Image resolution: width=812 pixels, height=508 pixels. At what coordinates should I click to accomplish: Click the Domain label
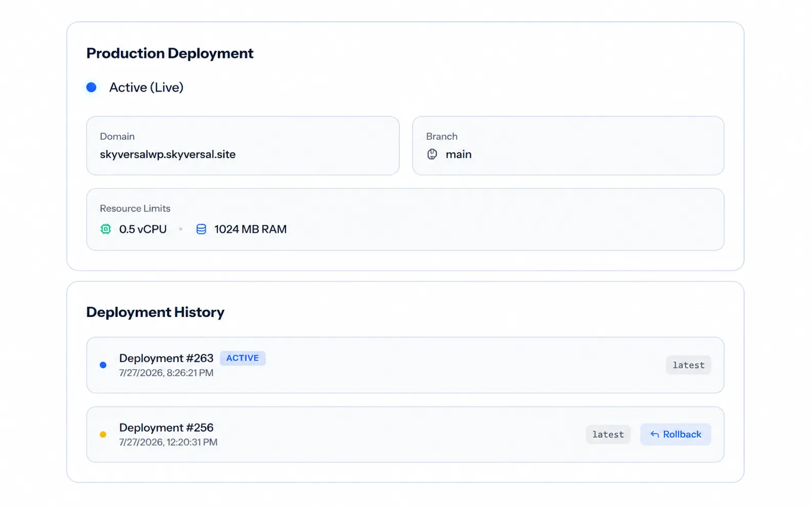pos(117,136)
